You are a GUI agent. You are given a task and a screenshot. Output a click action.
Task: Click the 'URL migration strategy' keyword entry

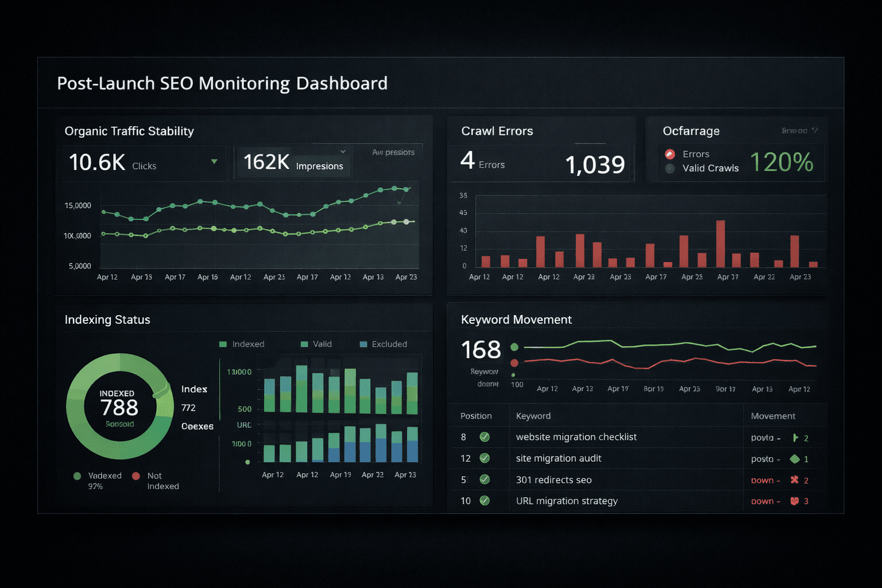click(566, 501)
